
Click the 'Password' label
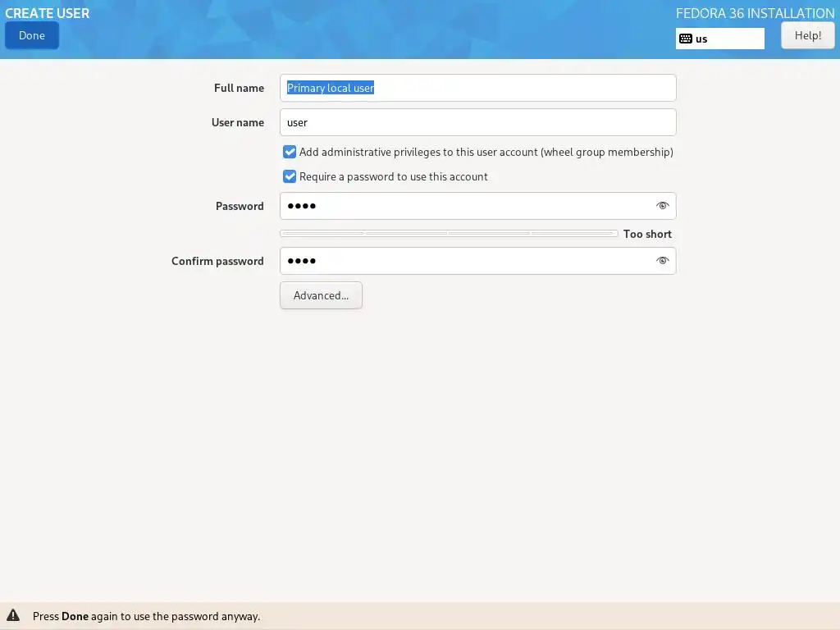click(240, 206)
